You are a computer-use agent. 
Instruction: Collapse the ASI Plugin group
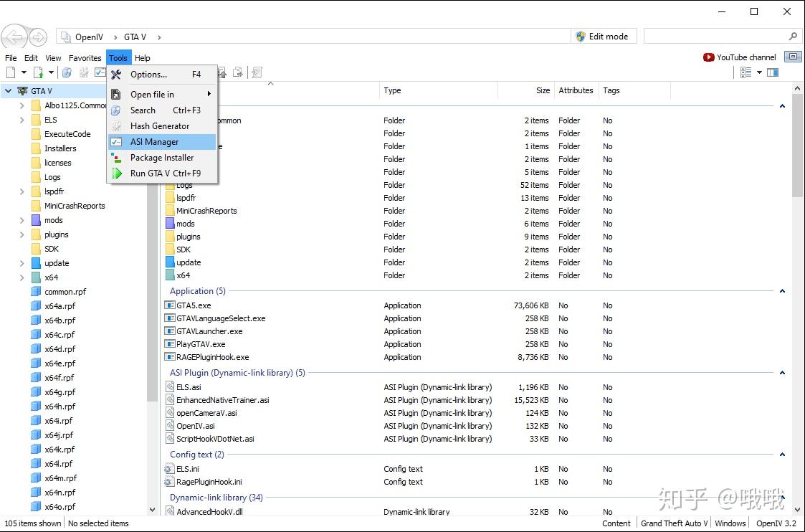(x=782, y=373)
